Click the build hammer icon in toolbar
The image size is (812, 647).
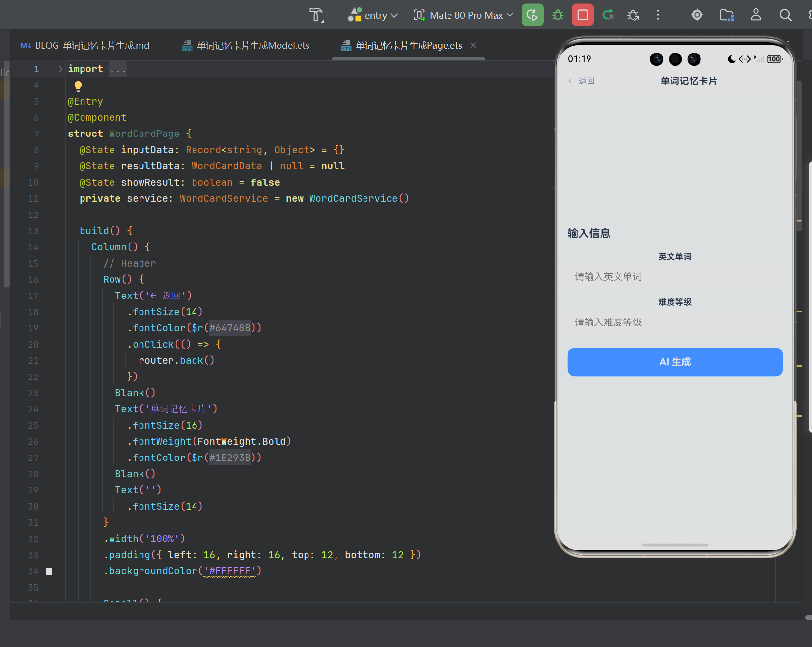[316, 15]
